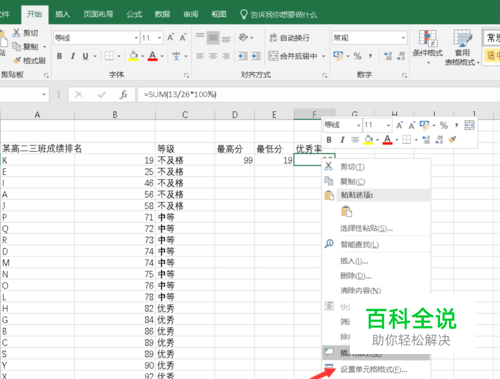Image resolution: width=500 pixels, height=379 pixels.
Task: Open the 数据 (Data) tab
Action: tap(162, 14)
